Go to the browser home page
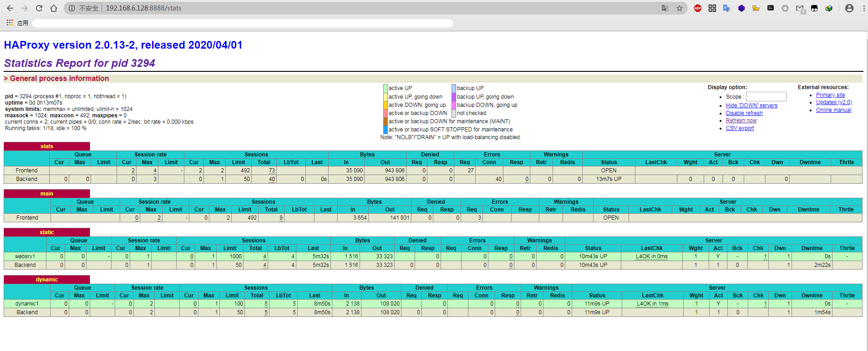Screen dimensions: 868x351 click(x=54, y=8)
